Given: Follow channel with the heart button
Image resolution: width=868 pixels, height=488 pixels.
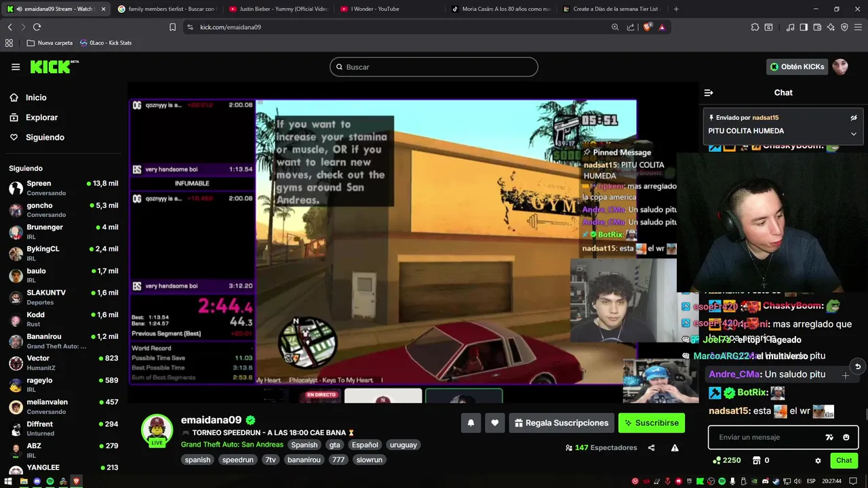Looking at the screenshot, I should pyautogui.click(x=495, y=423).
